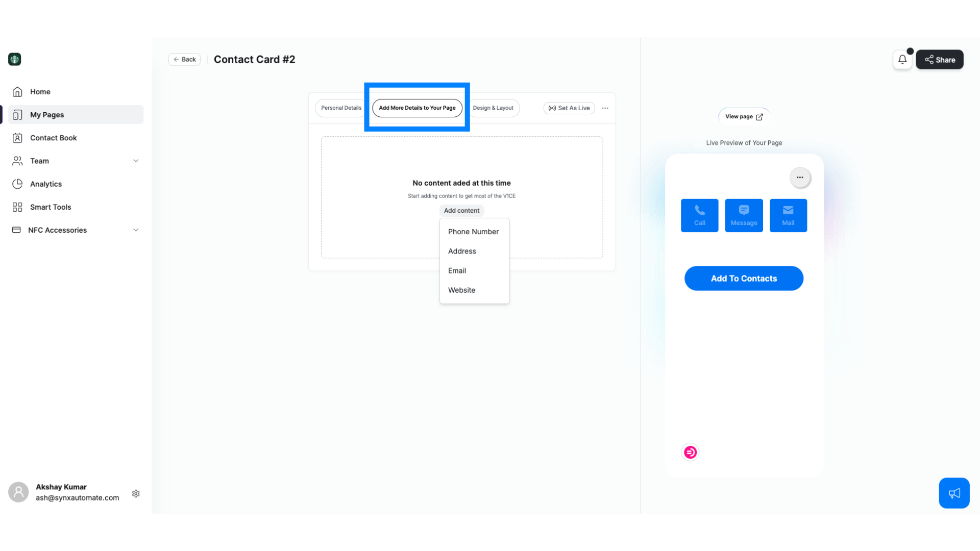980x551 pixels.
Task: Click Add To Contacts button in preview
Action: pos(744,278)
